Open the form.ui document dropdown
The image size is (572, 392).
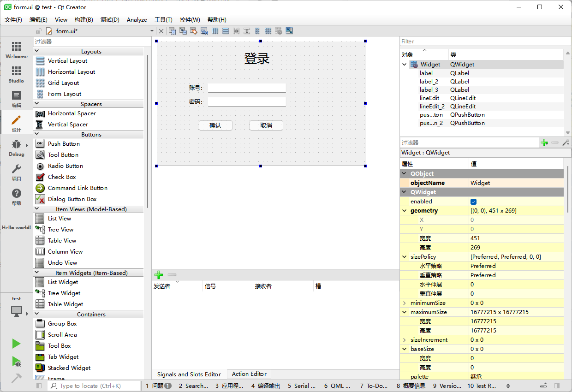152,31
